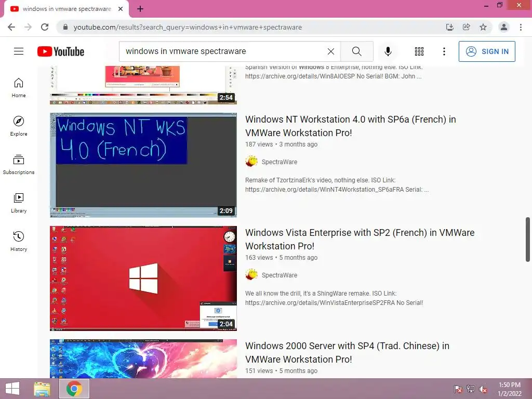Click the install app icon in address bar
Viewport: 532px width, 399px height.
449,27
